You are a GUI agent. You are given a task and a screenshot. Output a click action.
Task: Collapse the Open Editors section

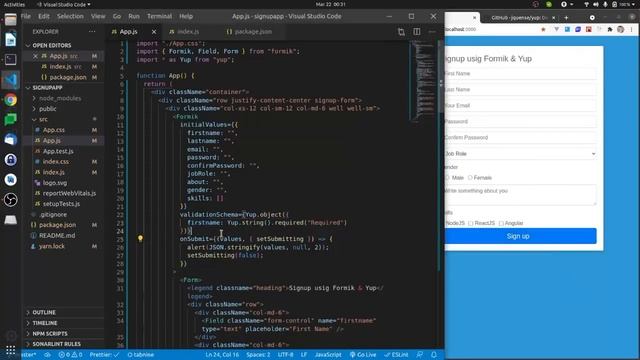[x=64, y=45]
